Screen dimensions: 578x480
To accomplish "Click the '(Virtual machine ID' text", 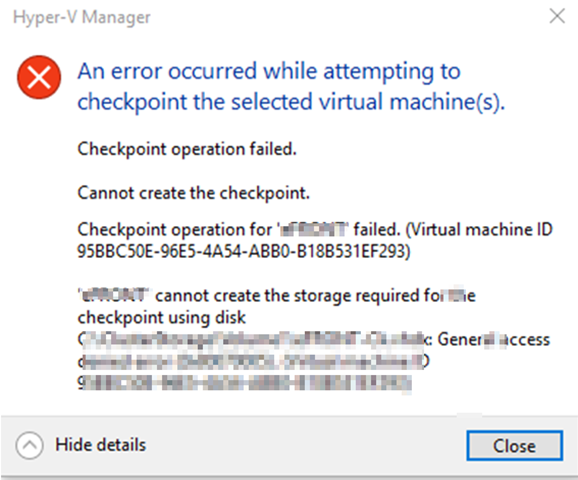I will coord(479,229).
